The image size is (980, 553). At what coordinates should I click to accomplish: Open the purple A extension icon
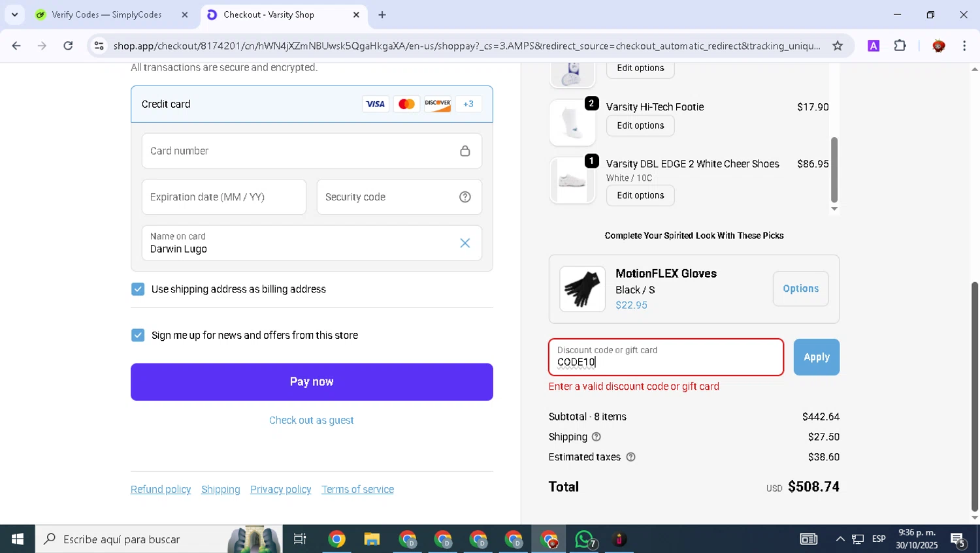point(874,46)
